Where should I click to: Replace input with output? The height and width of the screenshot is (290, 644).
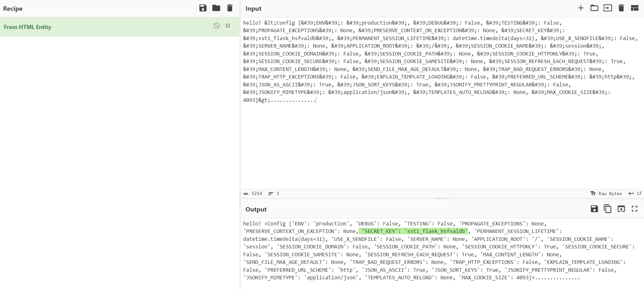click(621, 209)
